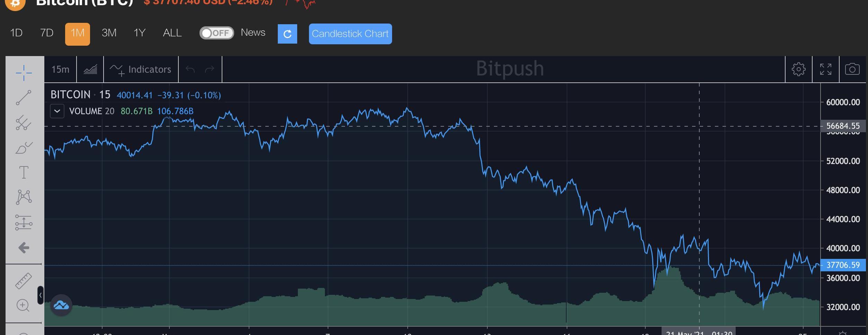Open the Indicators menu
Image resolution: width=868 pixels, height=335 pixels.
141,69
